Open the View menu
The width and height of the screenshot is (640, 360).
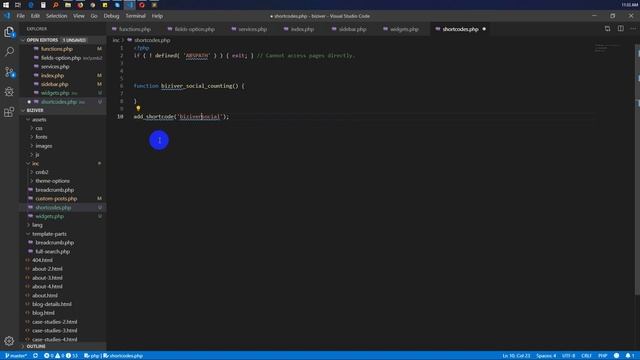pyautogui.click(x=79, y=16)
